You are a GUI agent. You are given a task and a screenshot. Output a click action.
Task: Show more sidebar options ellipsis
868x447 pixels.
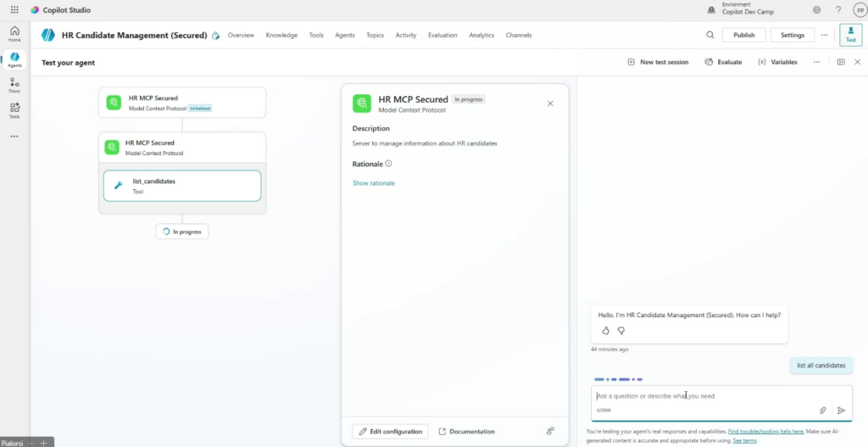click(x=14, y=137)
